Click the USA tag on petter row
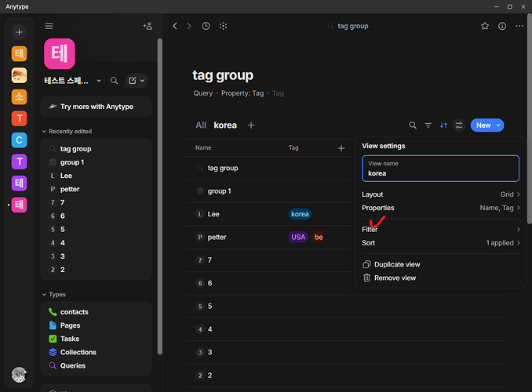The height and width of the screenshot is (392, 532). 298,238
